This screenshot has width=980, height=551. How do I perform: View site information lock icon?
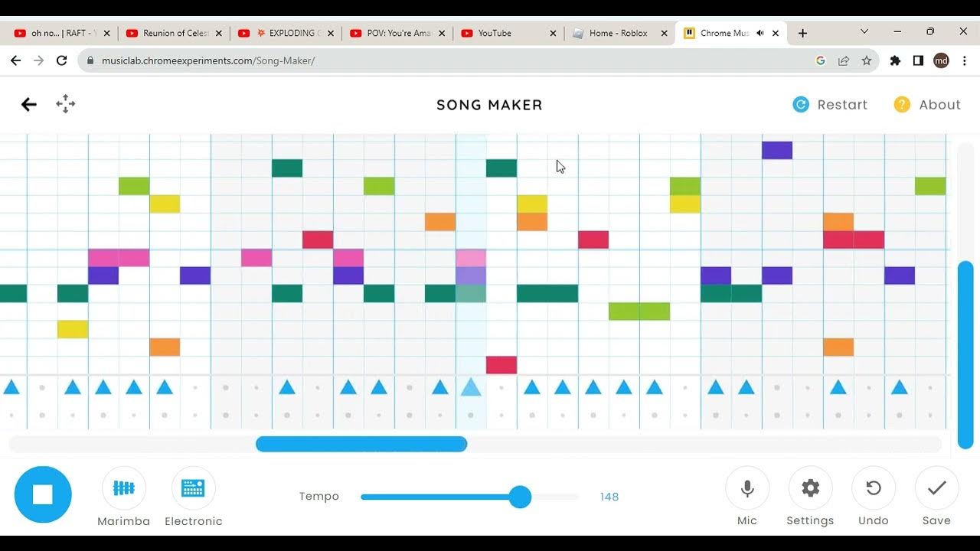tap(91, 60)
